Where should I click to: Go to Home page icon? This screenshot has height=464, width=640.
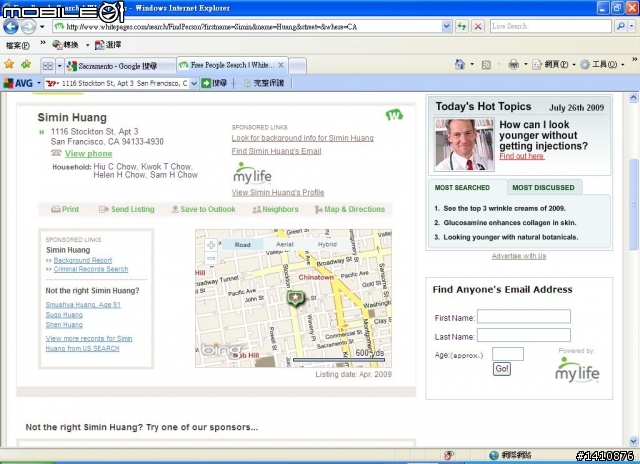pyautogui.click(x=460, y=64)
